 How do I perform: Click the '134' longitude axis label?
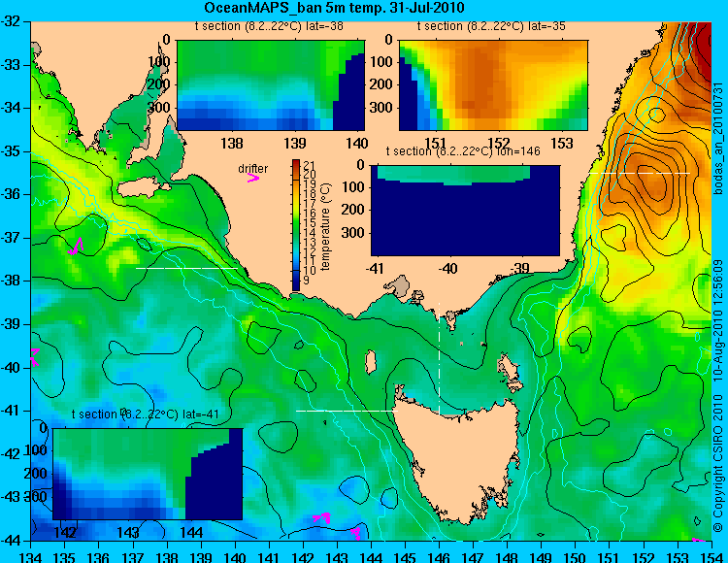(x=31, y=557)
